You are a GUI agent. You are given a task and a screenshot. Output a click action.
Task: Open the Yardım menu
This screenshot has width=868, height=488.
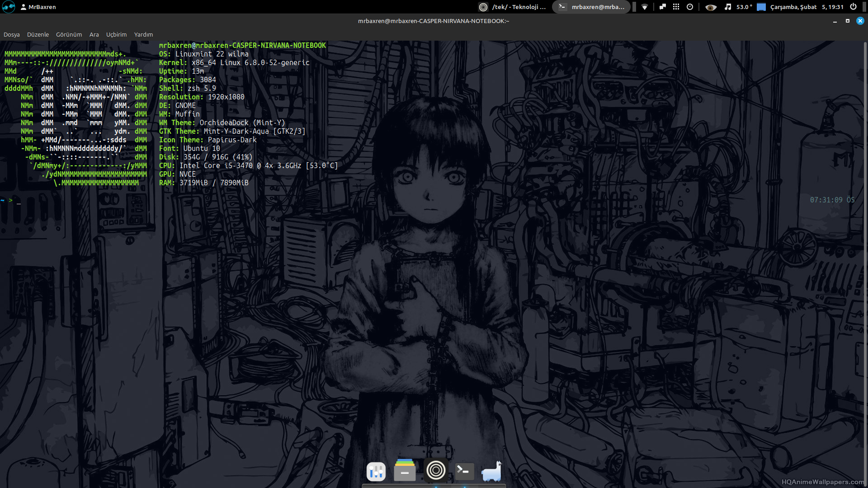[x=144, y=34]
